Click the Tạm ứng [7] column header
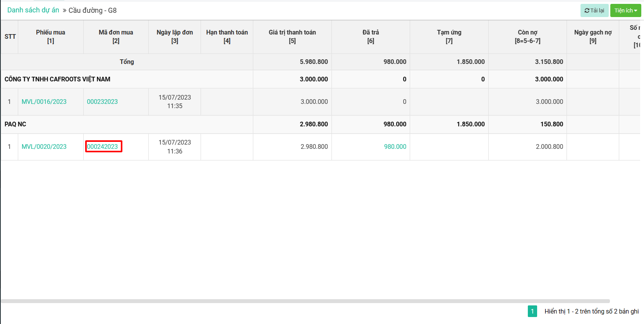The image size is (644, 324). pos(449,37)
